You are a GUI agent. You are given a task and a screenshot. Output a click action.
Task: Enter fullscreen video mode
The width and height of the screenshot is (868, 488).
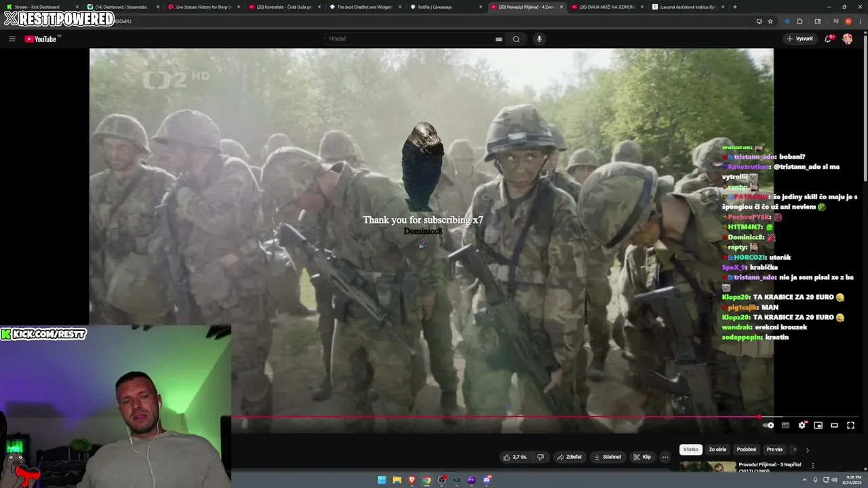[x=851, y=425]
